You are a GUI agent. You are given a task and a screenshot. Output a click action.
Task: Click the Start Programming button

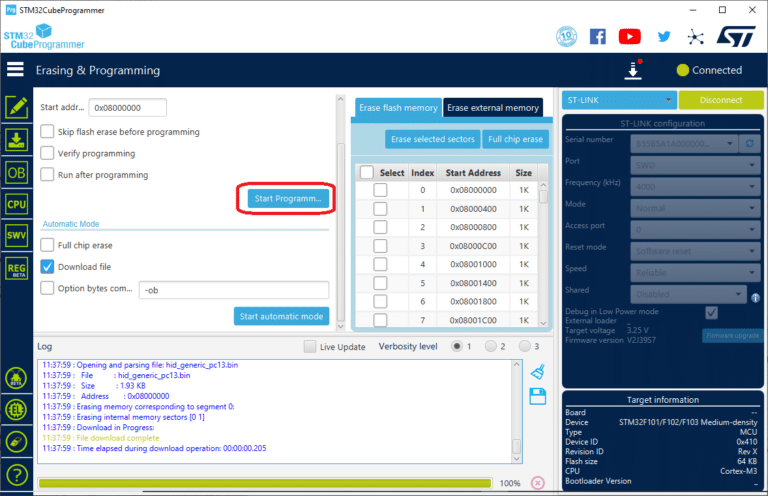(x=288, y=198)
